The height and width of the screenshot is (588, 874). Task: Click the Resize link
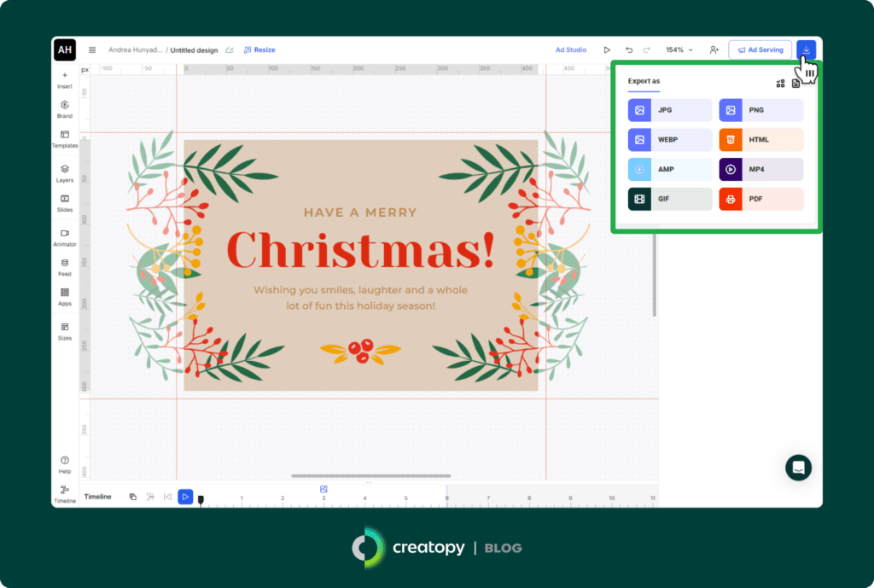click(x=259, y=50)
